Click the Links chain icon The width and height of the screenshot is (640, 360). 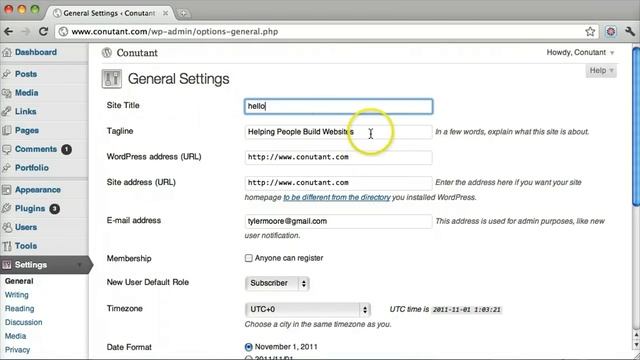tap(7, 111)
